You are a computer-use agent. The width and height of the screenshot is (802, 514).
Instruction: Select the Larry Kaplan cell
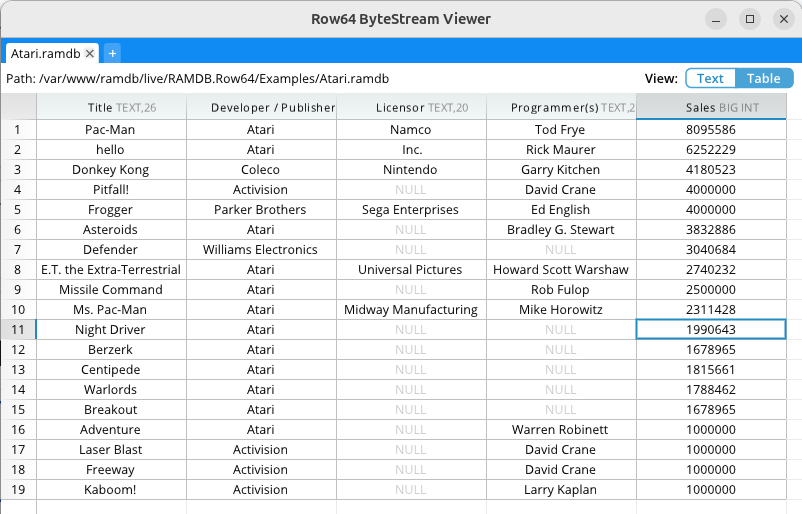pos(561,489)
